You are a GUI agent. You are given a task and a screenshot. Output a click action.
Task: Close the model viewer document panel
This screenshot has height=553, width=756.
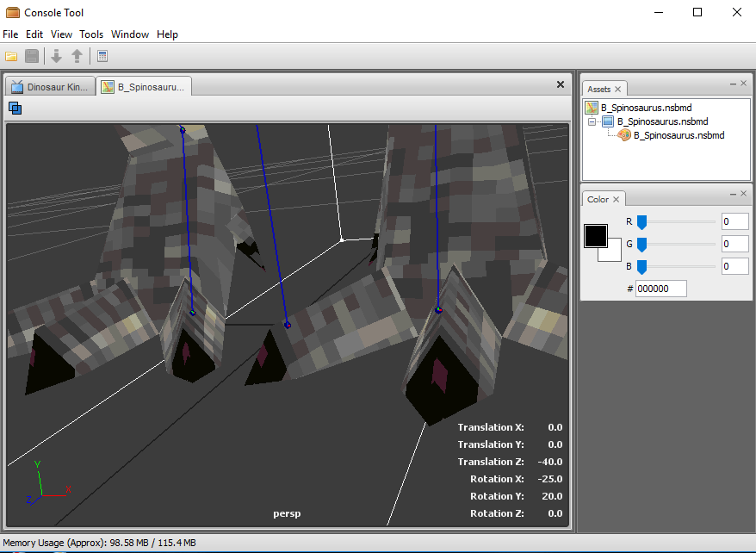pos(561,84)
